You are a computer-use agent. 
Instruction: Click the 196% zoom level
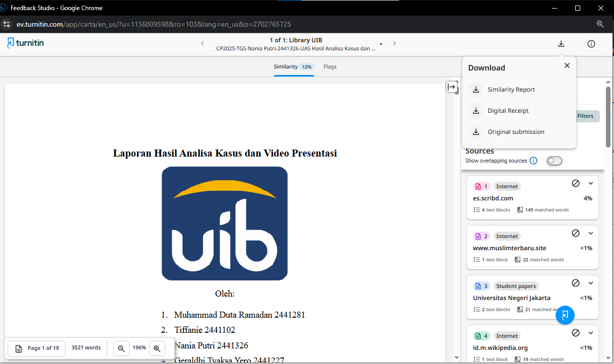[139, 348]
